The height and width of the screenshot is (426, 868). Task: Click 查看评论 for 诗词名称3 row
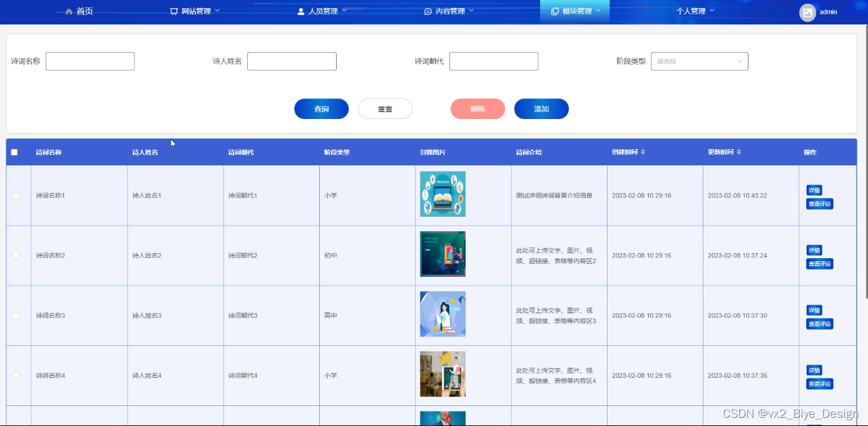pyautogui.click(x=820, y=324)
